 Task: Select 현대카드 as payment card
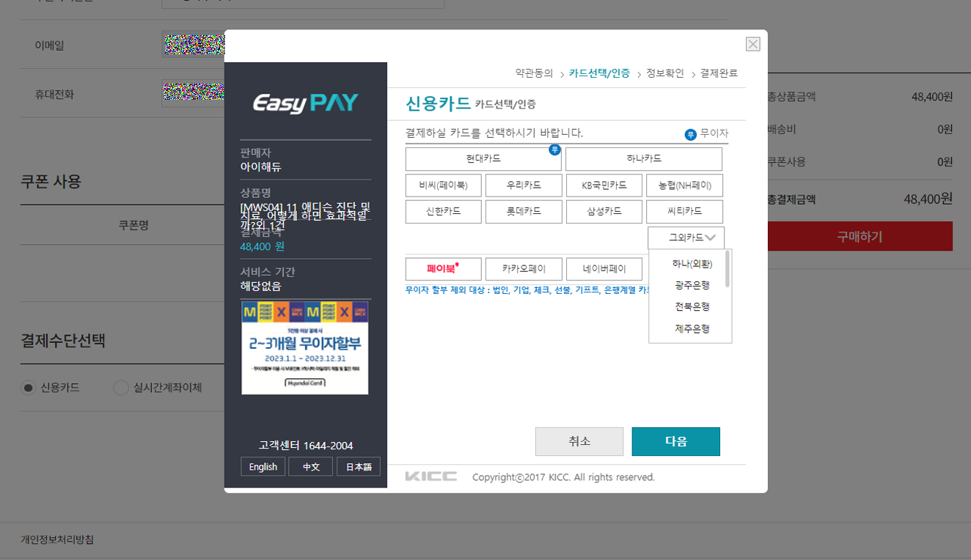[483, 159]
